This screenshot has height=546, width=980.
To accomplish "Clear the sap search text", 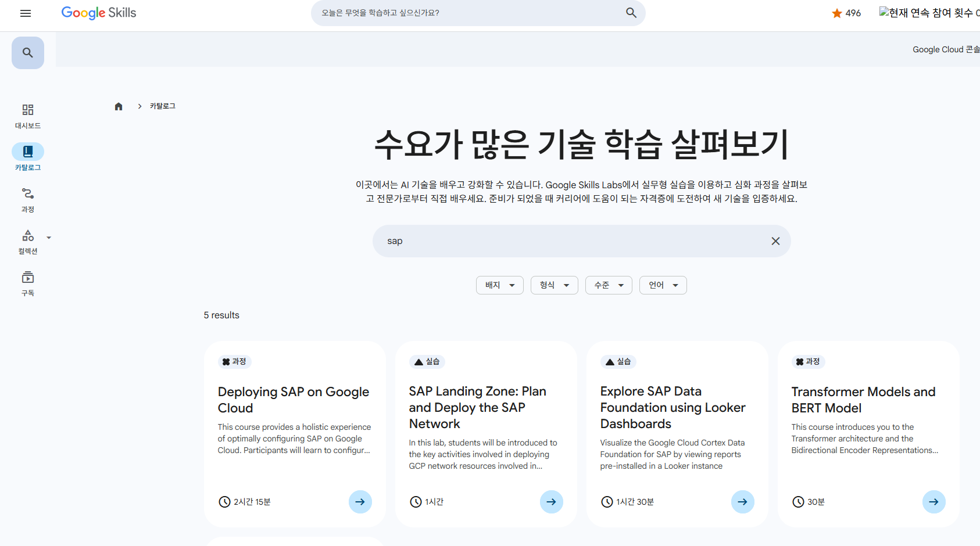I will click(x=775, y=241).
